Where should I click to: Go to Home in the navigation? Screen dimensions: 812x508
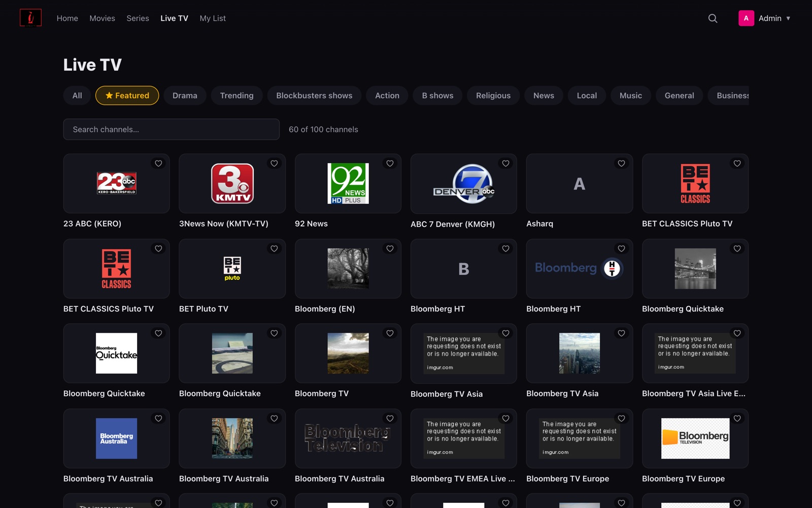67,18
